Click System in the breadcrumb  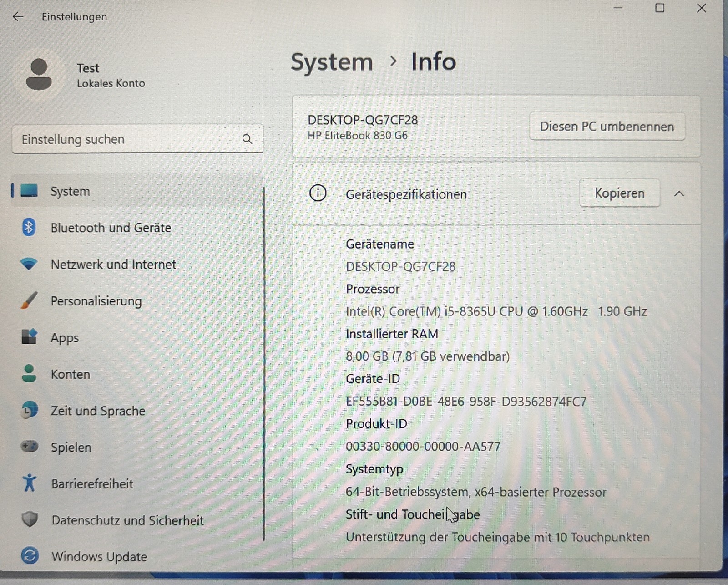coord(332,62)
